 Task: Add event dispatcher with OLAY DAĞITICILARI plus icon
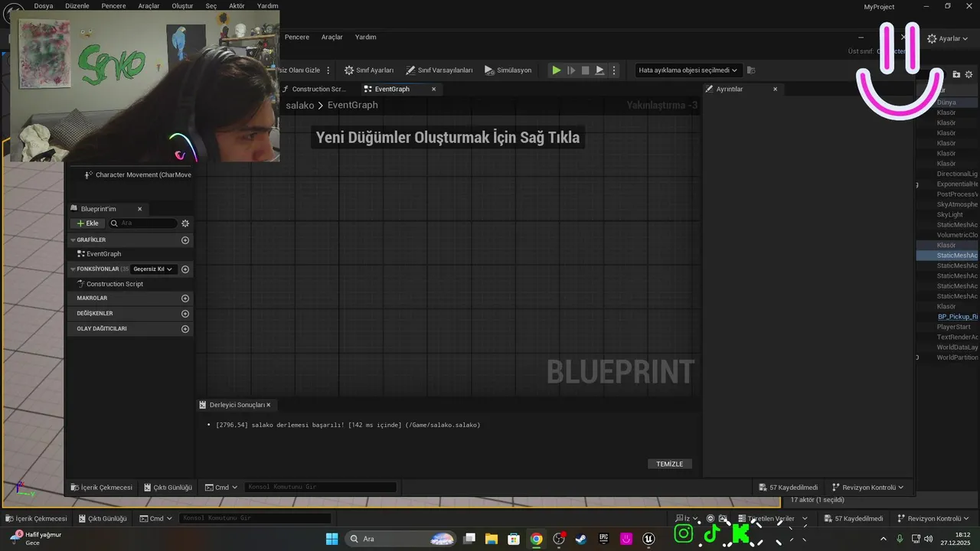(x=185, y=329)
